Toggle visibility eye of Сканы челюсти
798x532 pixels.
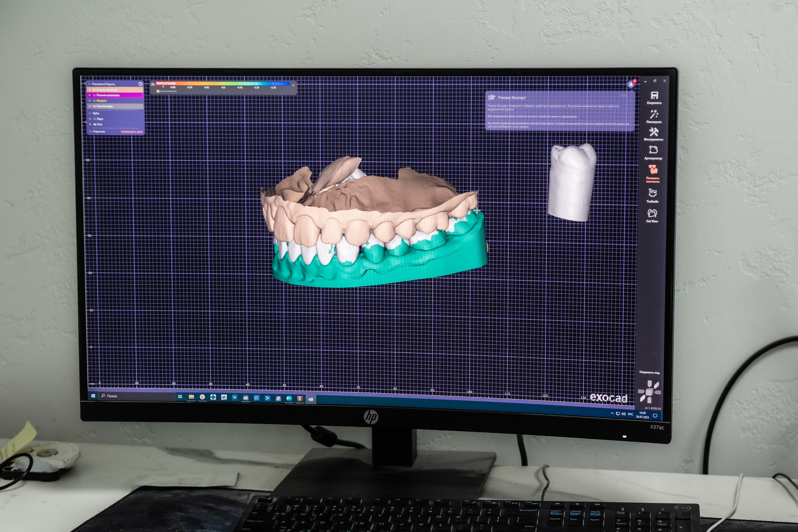tap(94, 89)
